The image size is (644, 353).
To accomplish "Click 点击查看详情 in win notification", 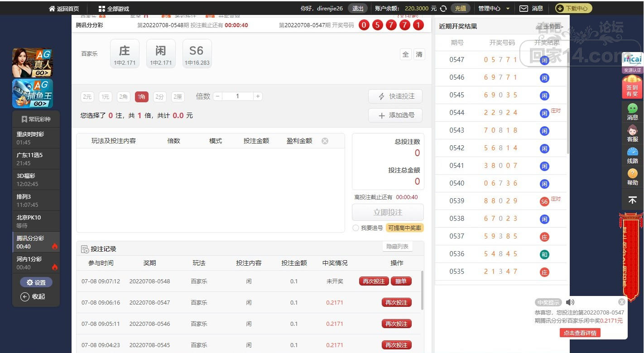I will pos(580,333).
